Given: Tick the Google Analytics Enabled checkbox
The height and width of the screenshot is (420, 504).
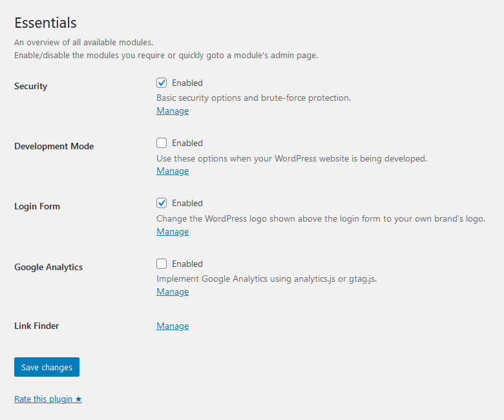Looking at the screenshot, I should pyautogui.click(x=162, y=264).
